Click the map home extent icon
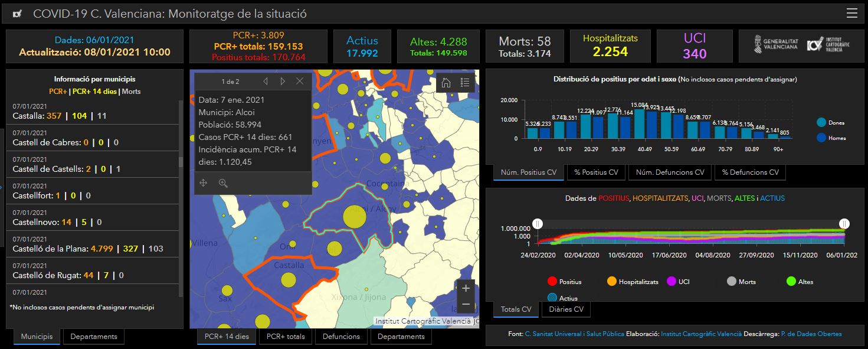 point(446,83)
